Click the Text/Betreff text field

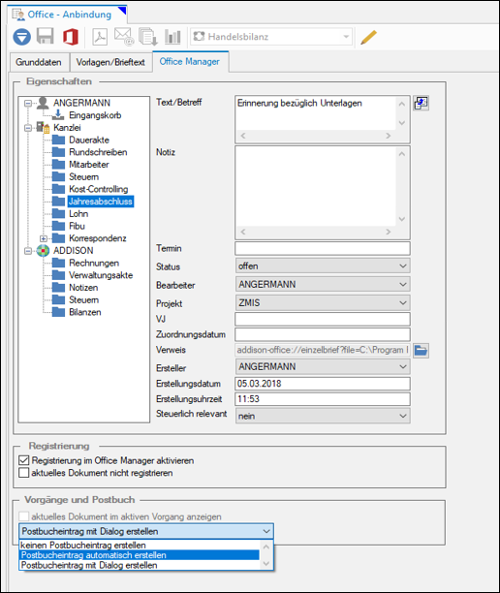tap(316, 113)
